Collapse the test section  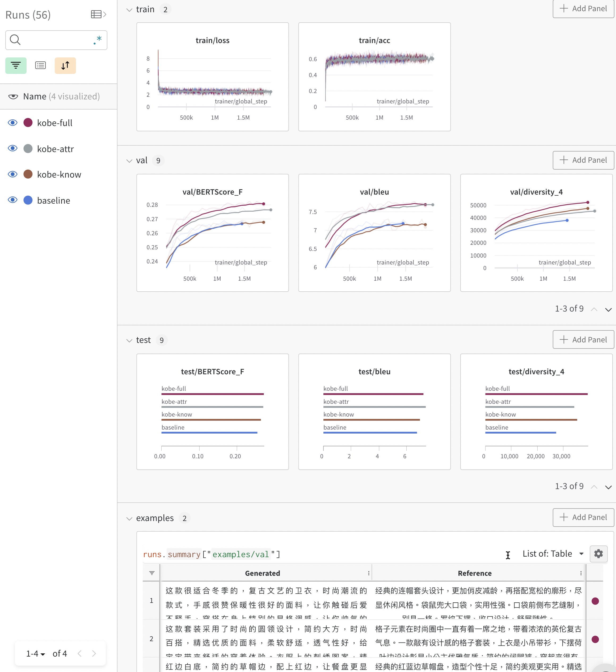point(129,341)
